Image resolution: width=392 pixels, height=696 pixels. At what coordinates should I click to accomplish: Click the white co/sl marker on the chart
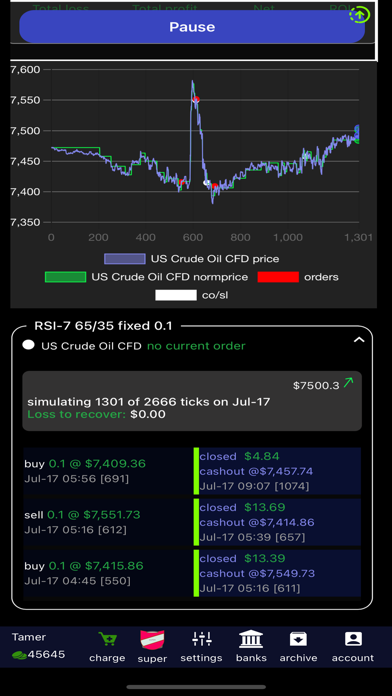(206, 182)
